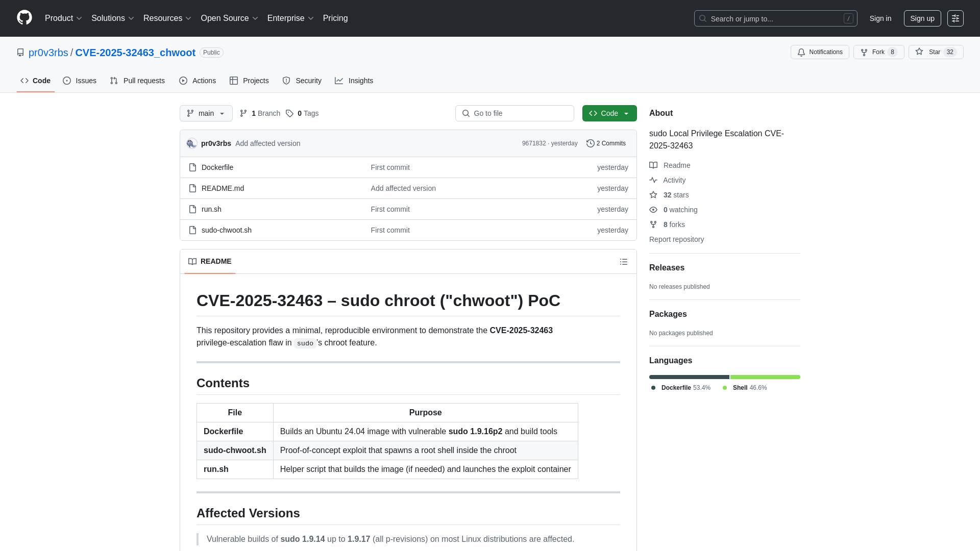Expand the green Code dropdown button

609,113
